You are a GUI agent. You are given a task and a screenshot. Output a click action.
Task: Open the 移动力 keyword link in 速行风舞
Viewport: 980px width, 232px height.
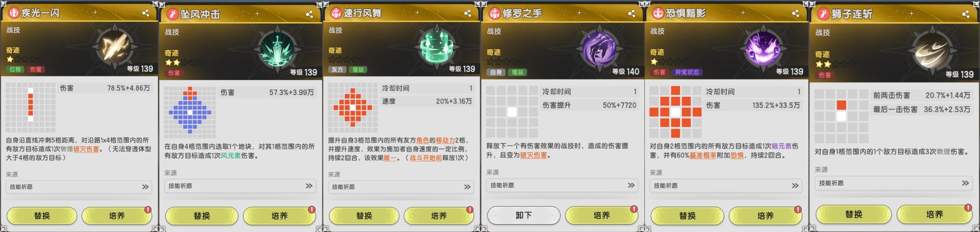point(445,140)
